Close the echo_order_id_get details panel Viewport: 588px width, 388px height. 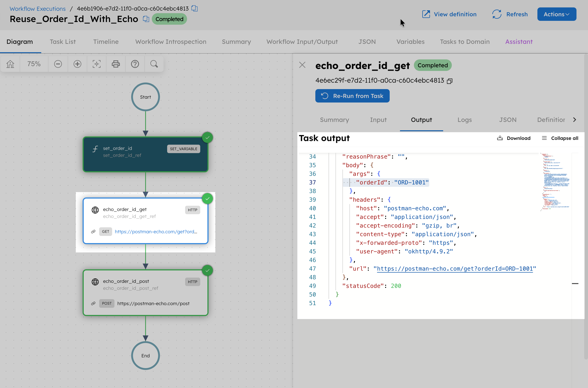click(x=302, y=65)
